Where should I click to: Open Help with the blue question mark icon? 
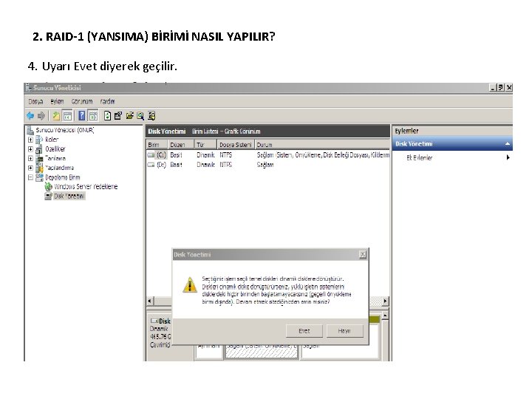pyautogui.click(x=82, y=116)
